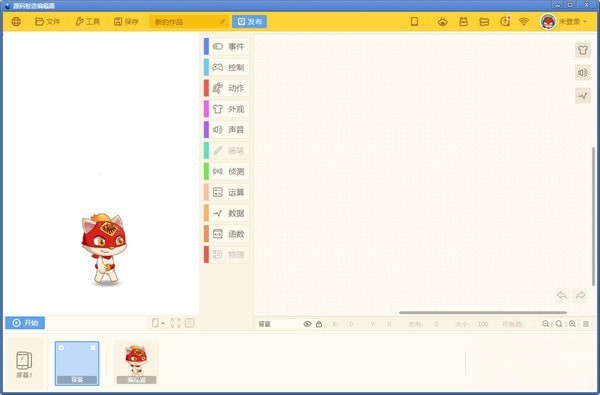The image size is (600, 395).
Task: Zoom in the workspace with plus magnifier
Action: coord(572,324)
